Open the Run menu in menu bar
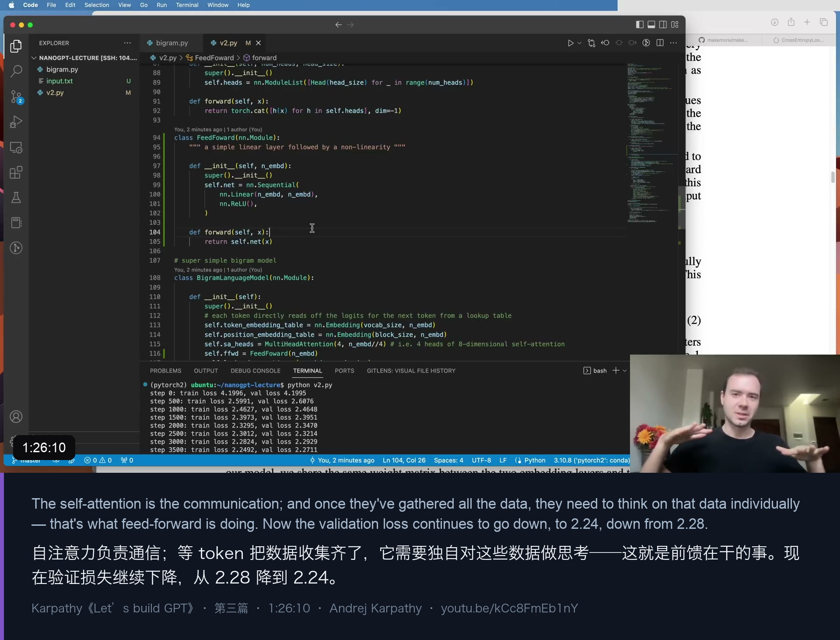Image resolution: width=840 pixels, height=640 pixels. coord(161,5)
